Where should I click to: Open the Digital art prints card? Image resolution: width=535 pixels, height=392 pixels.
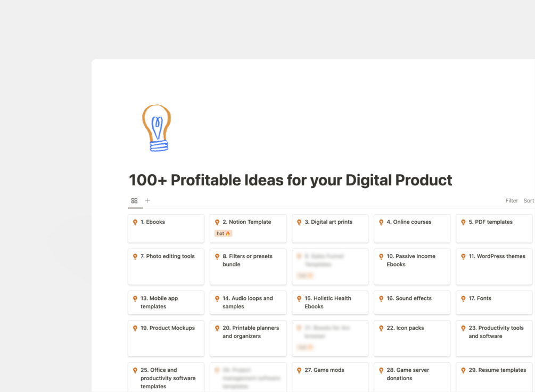click(x=330, y=228)
